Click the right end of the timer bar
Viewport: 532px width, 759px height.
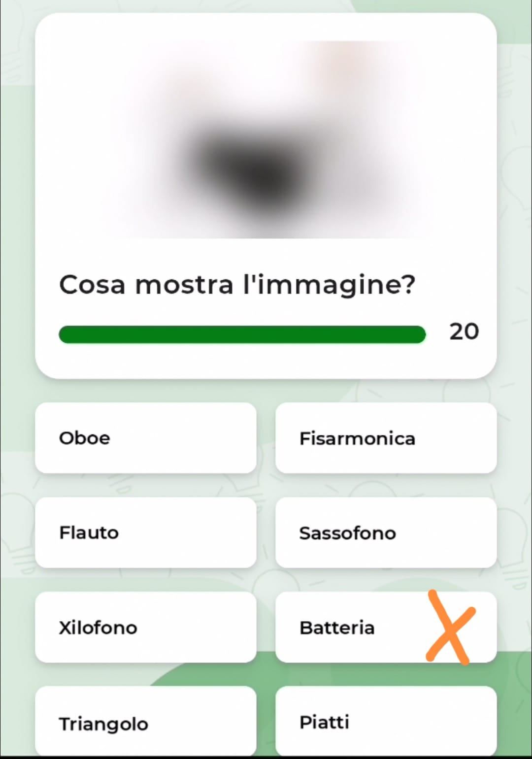point(419,334)
